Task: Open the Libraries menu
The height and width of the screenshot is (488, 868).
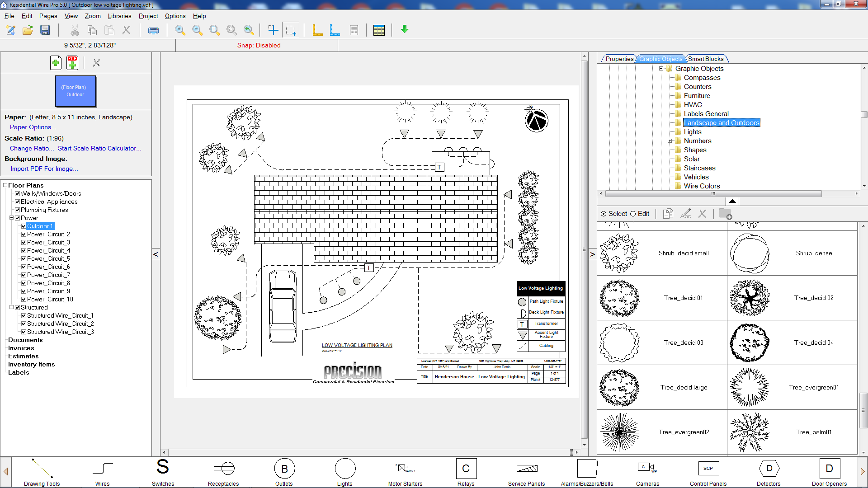Action: pyautogui.click(x=119, y=16)
